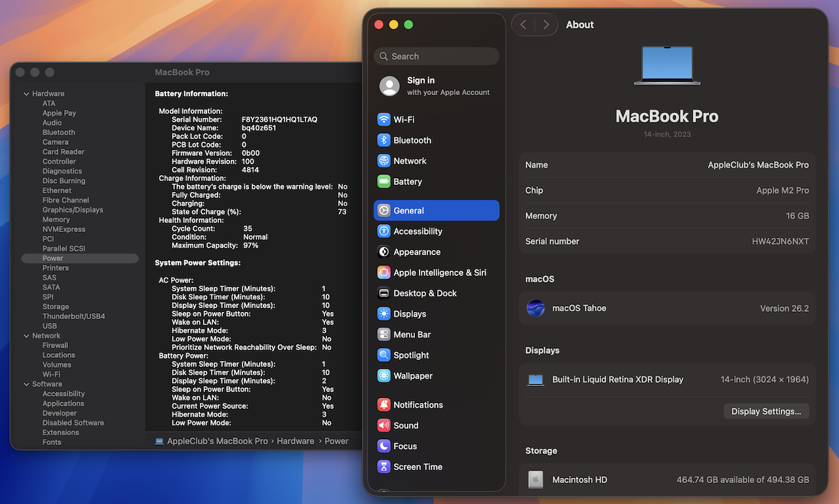Go back using the back arrow
Image resolution: width=839 pixels, height=504 pixels.
point(523,25)
